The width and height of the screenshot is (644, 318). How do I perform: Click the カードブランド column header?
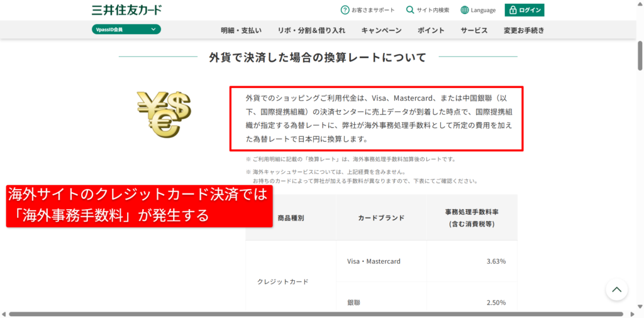tap(381, 218)
